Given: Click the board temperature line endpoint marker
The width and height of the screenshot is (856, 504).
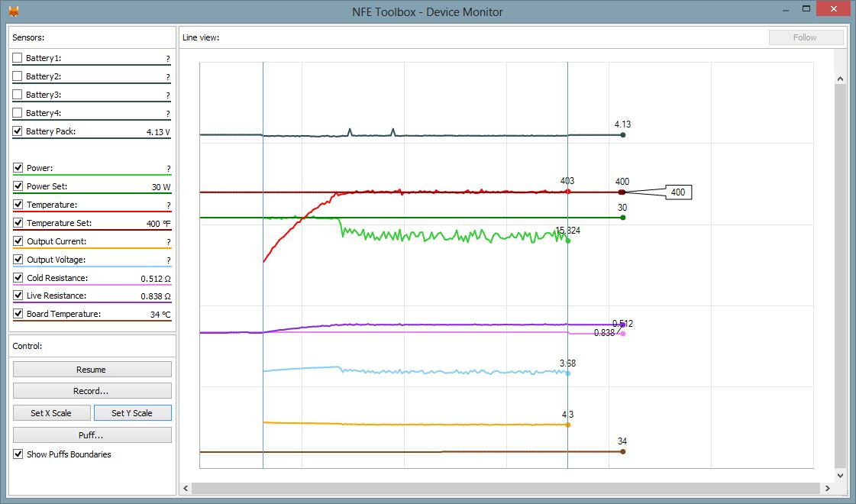Looking at the screenshot, I should (x=623, y=451).
